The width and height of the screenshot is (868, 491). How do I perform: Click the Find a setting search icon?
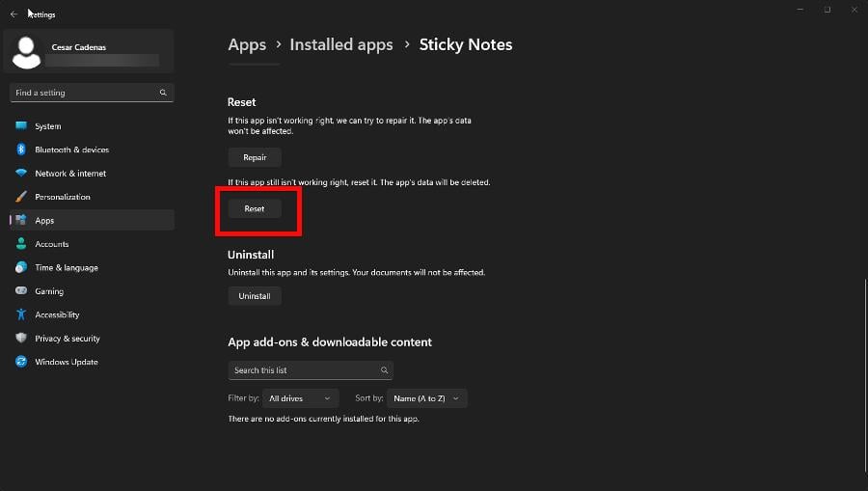(x=163, y=93)
